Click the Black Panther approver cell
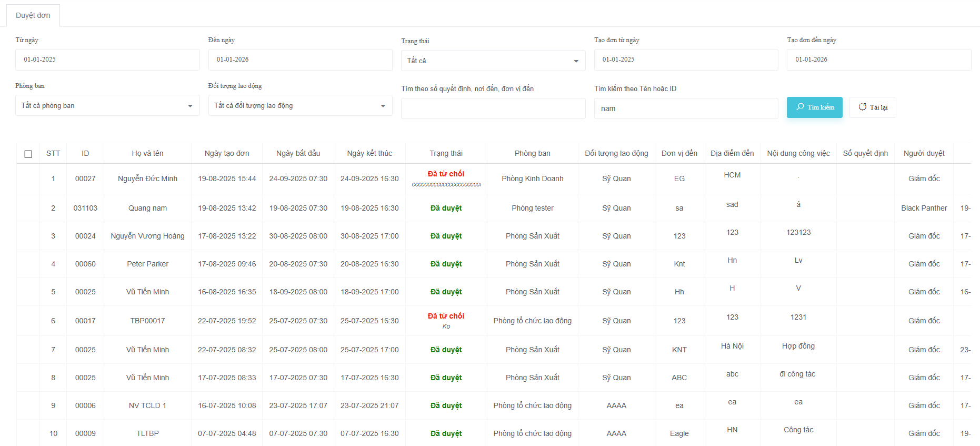 coord(924,208)
